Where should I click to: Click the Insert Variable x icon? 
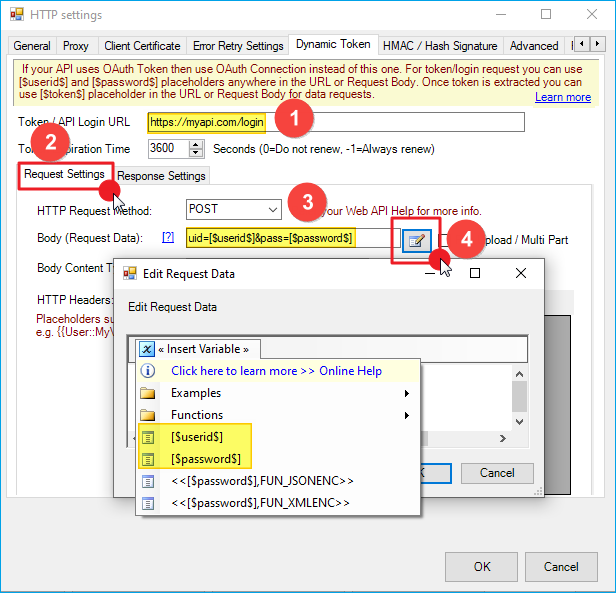pos(147,349)
